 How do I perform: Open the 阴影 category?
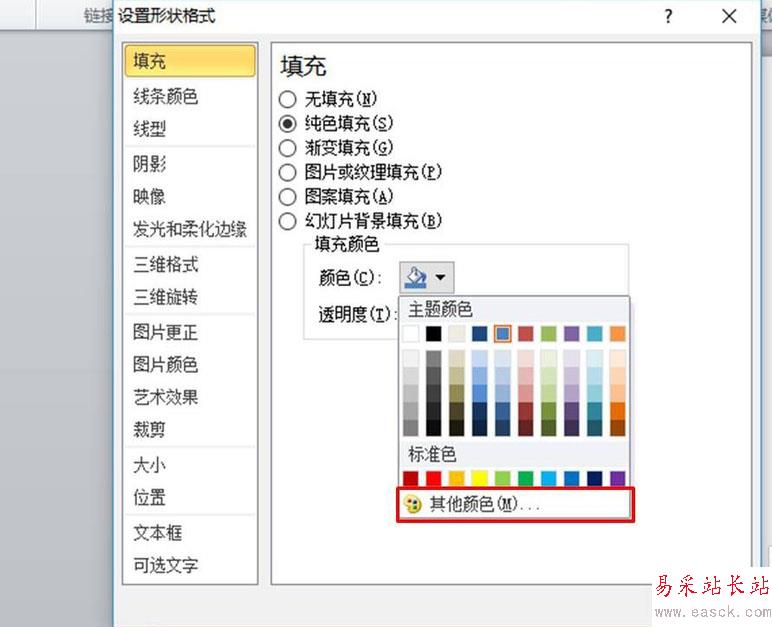(x=190, y=164)
